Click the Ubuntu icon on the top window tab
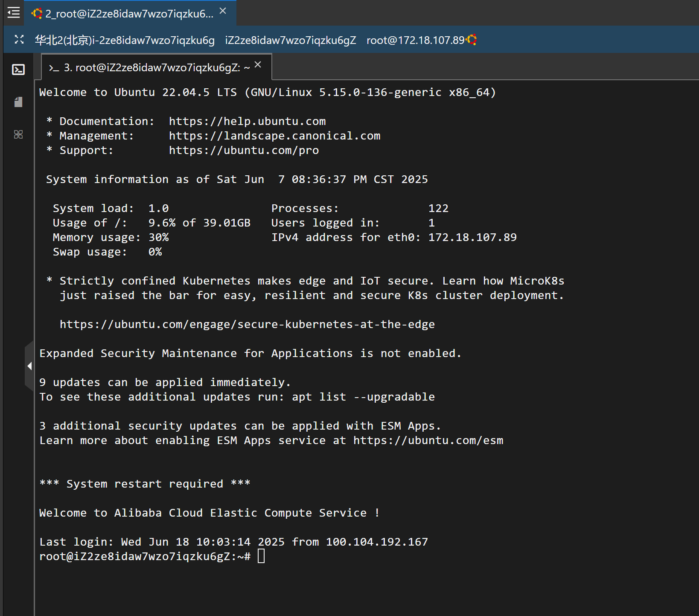699x616 pixels. pos(37,14)
